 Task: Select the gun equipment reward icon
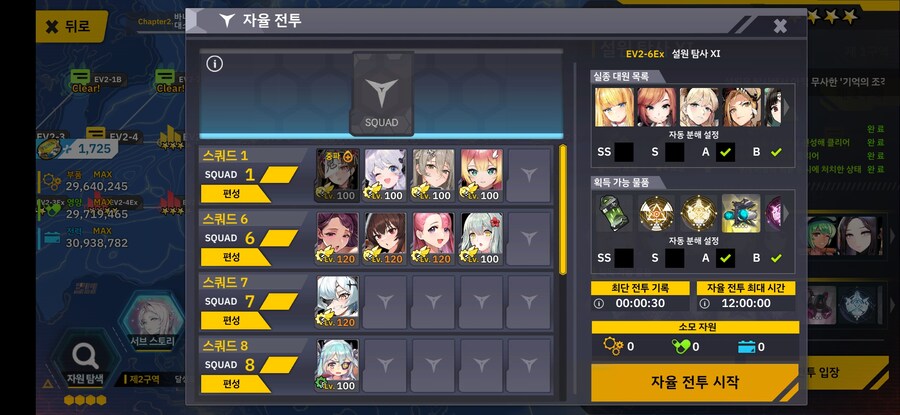tap(741, 213)
